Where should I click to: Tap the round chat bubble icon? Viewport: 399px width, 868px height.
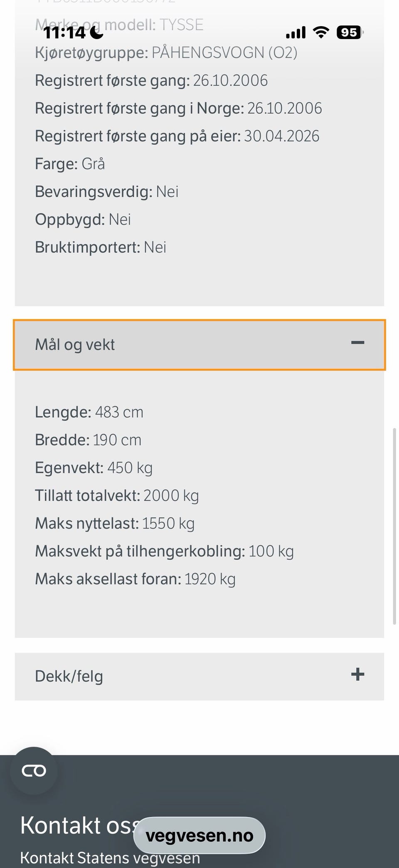point(34,771)
